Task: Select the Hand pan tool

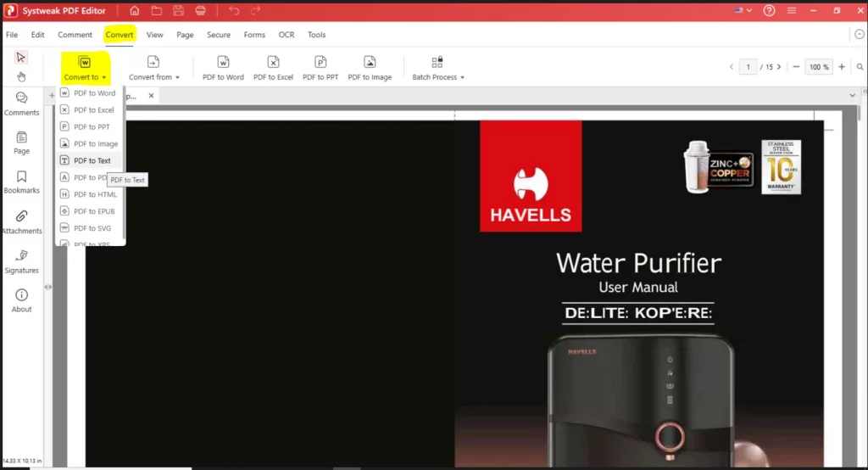Action: click(x=21, y=76)
